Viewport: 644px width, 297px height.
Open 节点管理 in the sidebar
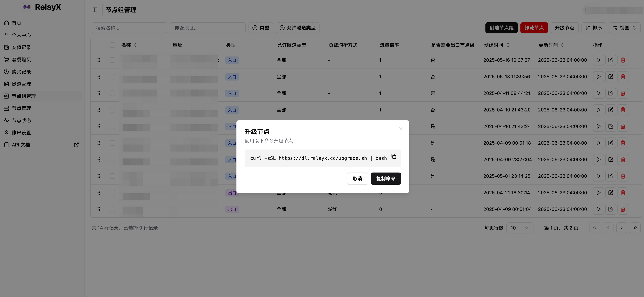21,108
